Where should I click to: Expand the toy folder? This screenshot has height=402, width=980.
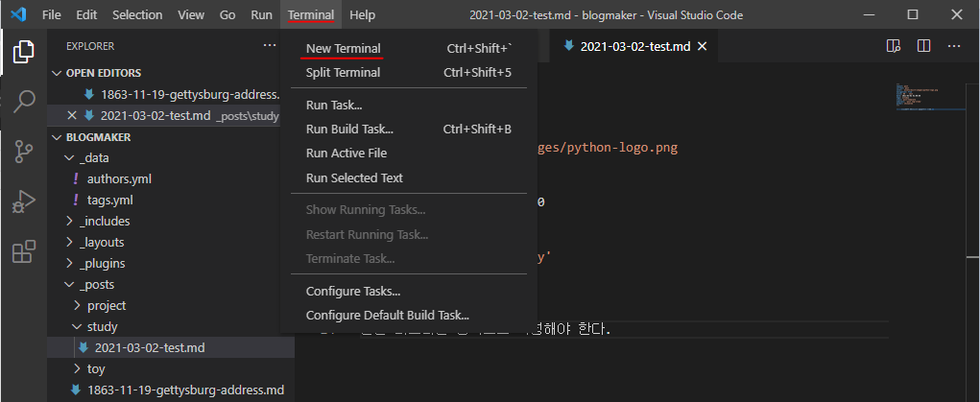[x=77, y=368]
